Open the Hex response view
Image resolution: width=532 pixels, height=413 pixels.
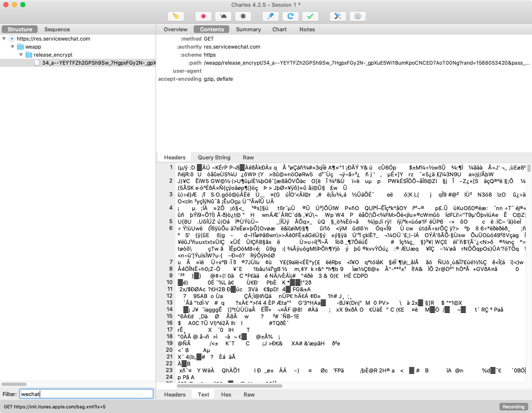click(226, 394)
